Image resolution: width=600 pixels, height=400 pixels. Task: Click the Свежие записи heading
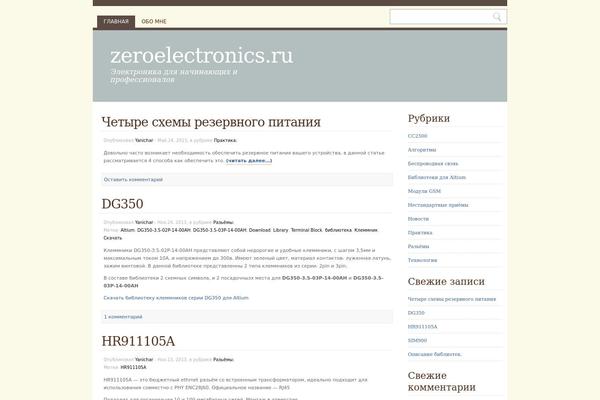pyautogui.click(x=446, y=281)
